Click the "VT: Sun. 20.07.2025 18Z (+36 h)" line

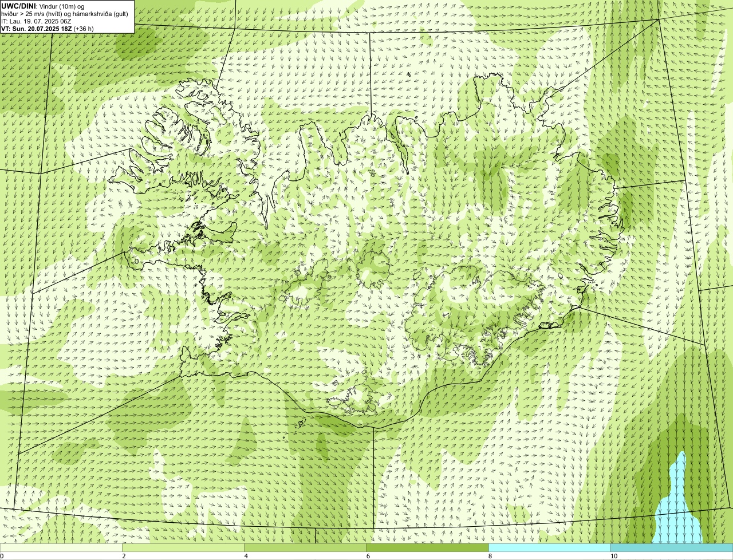pyautogui.click(x=48, y=28)
